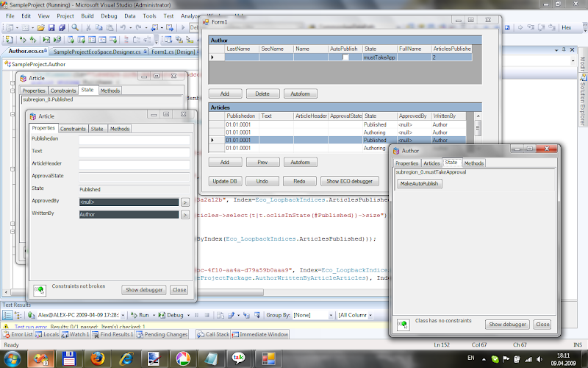
Task: Expand the ApprovedBy picker button in Article form
Action: [185, 202]
